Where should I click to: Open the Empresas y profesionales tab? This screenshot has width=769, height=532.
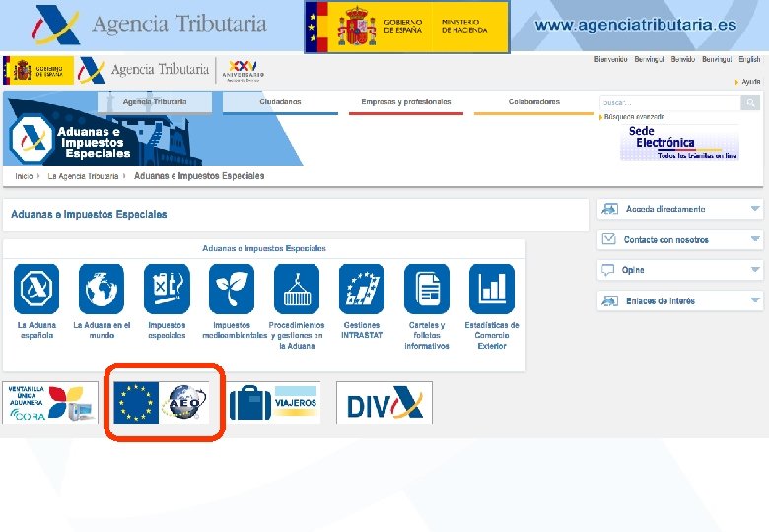pyautogui.click(x=406, y=101)
